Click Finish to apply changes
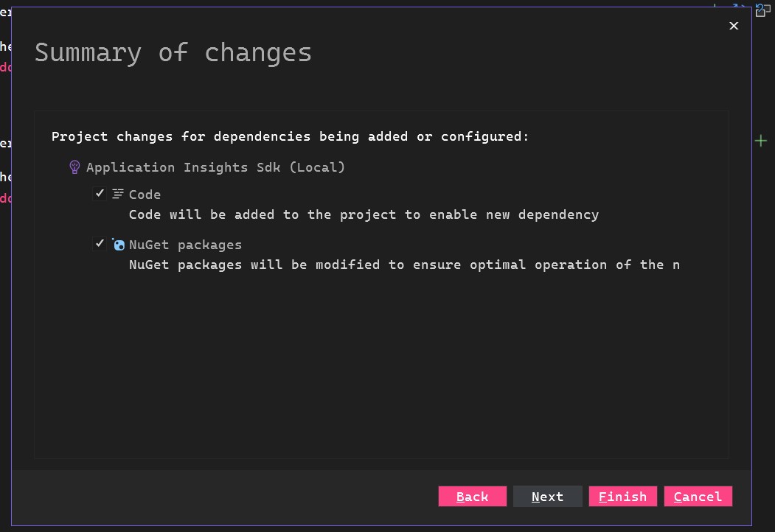Image resolution: width=775 pixels, height=532 pixels. pyautogui.click(x=623, y=497)
